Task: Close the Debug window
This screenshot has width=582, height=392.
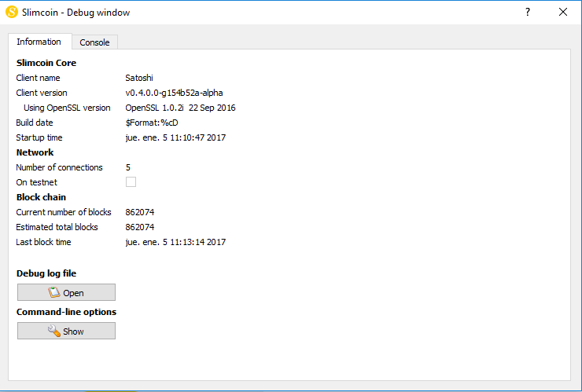Action: 563,12
